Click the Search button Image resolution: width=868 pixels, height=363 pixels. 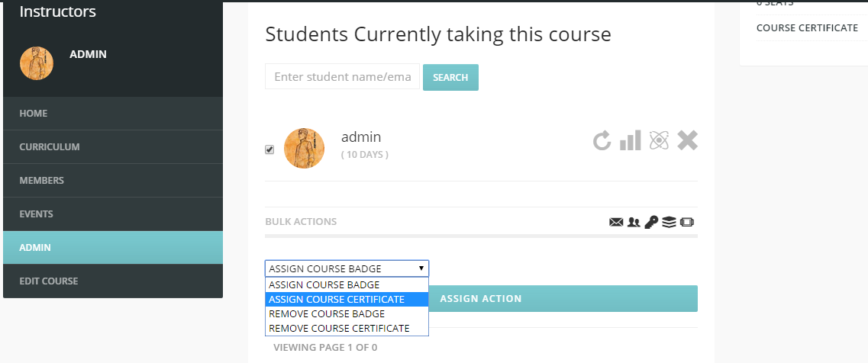450,78
